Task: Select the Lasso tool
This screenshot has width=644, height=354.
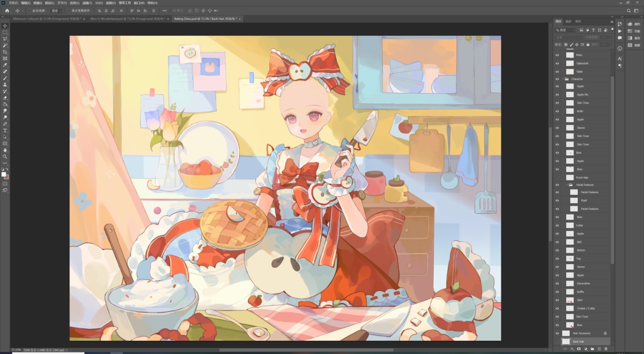Action: 5,39
